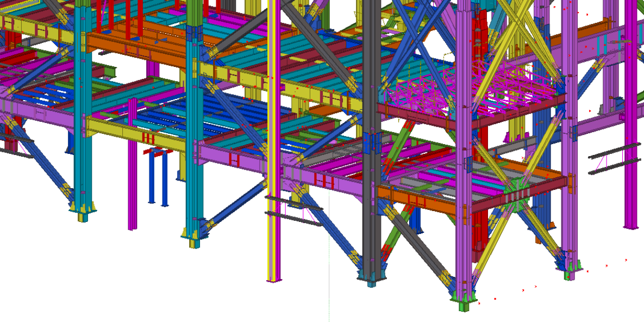Select the thin freestanding magenta post

(x=132, y=164)
